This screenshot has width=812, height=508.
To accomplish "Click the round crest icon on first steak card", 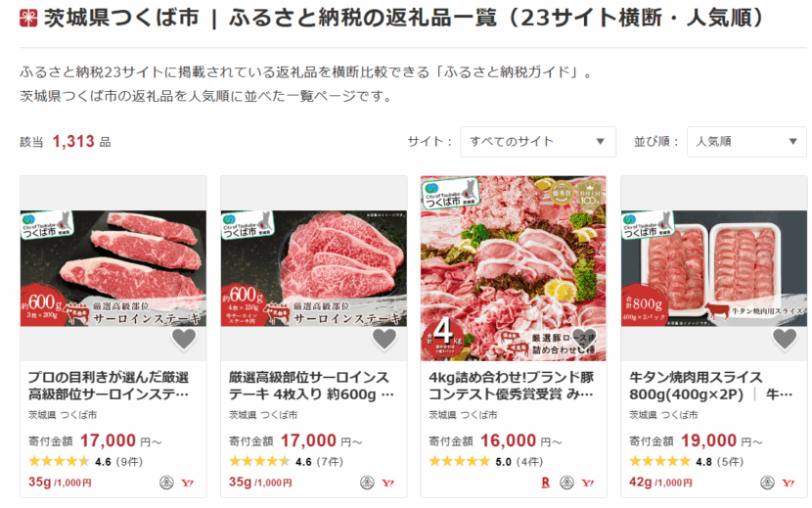I will coord(166,483).
